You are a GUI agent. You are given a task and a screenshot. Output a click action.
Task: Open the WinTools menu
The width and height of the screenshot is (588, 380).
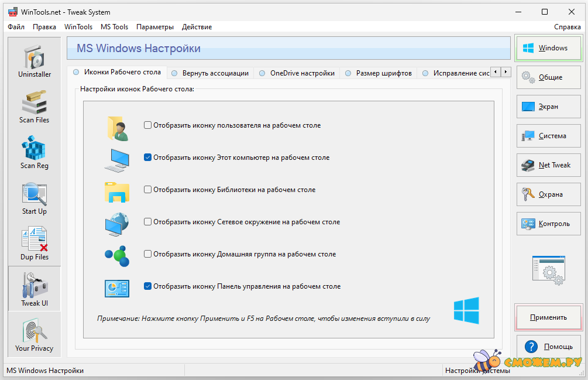point(78,27)
